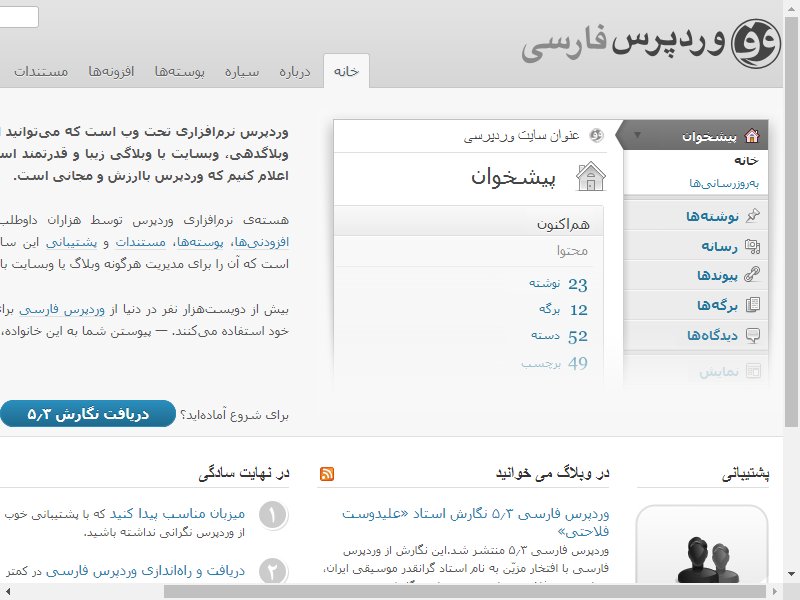Open the مستندات link inside the paragraph text
The image size is (800, 600).
pos(140,242)
